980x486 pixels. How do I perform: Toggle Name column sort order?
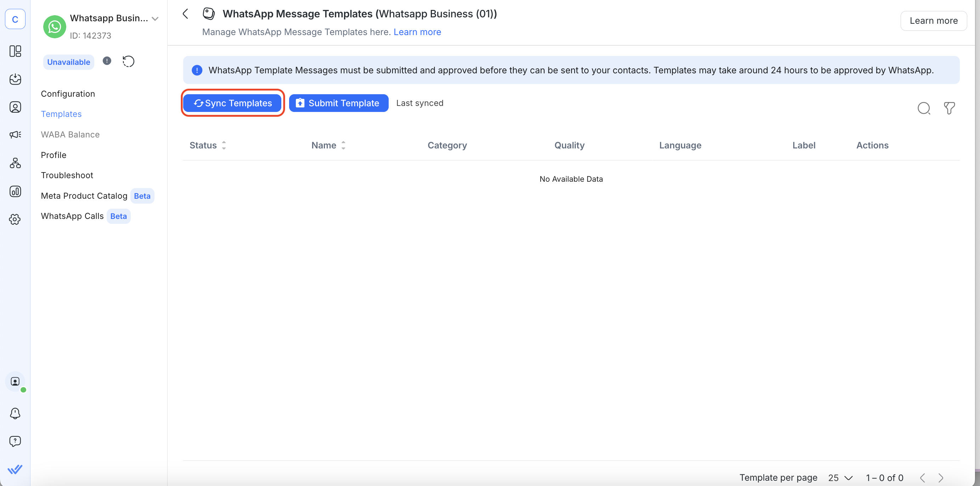(343, 145)
